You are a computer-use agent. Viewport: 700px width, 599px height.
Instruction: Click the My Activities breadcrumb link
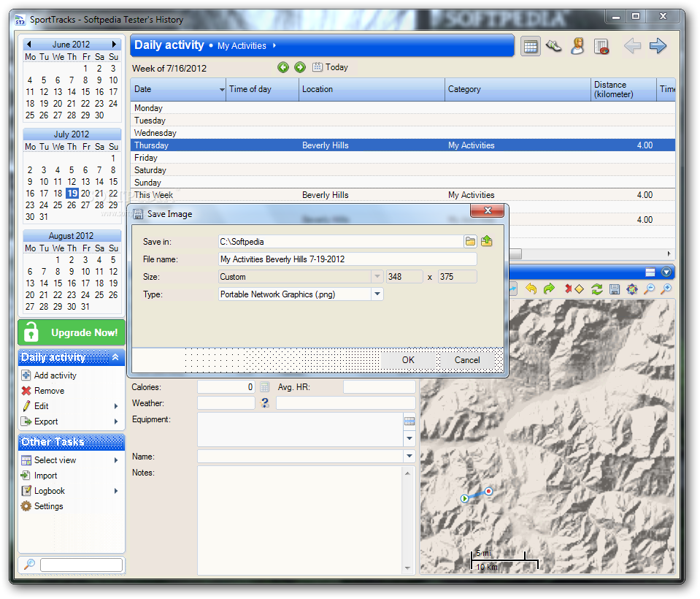[242, 45]
